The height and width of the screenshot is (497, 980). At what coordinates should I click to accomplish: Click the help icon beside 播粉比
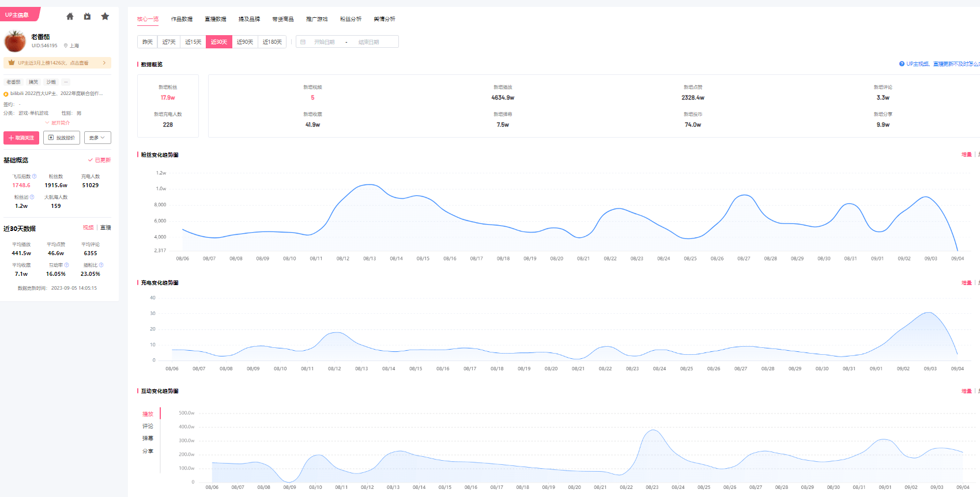pos(101,265)
